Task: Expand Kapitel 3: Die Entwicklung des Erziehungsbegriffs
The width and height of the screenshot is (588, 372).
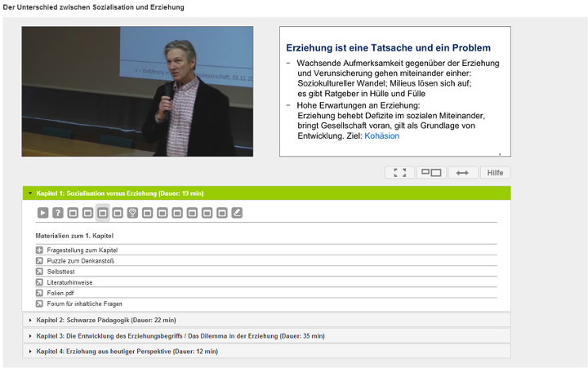Action: point(180,335)
